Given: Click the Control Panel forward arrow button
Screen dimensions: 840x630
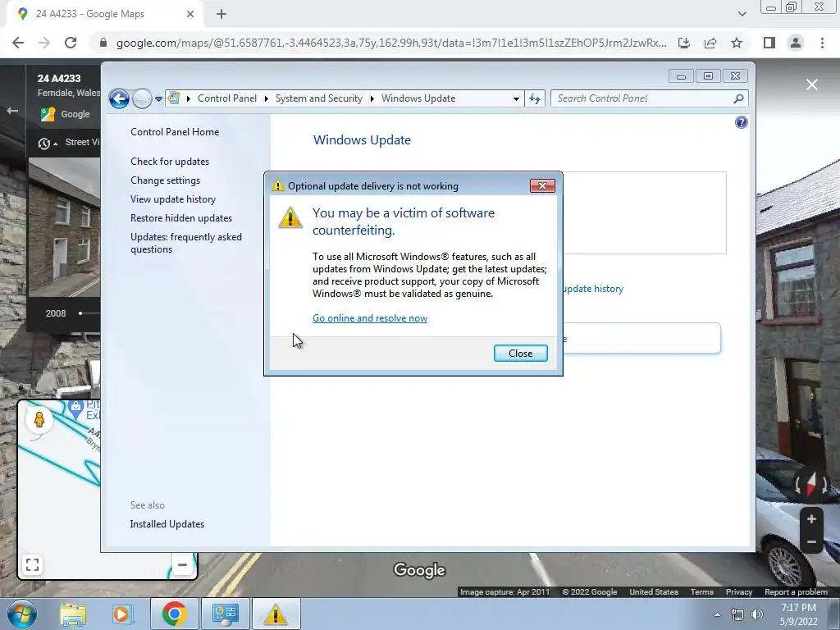Looking at the screenshot, I should pyautogui.click(x=142, y=98).
